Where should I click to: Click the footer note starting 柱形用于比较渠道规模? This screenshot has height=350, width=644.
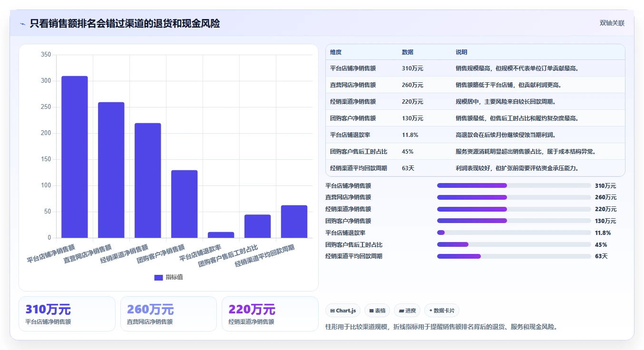441,327
